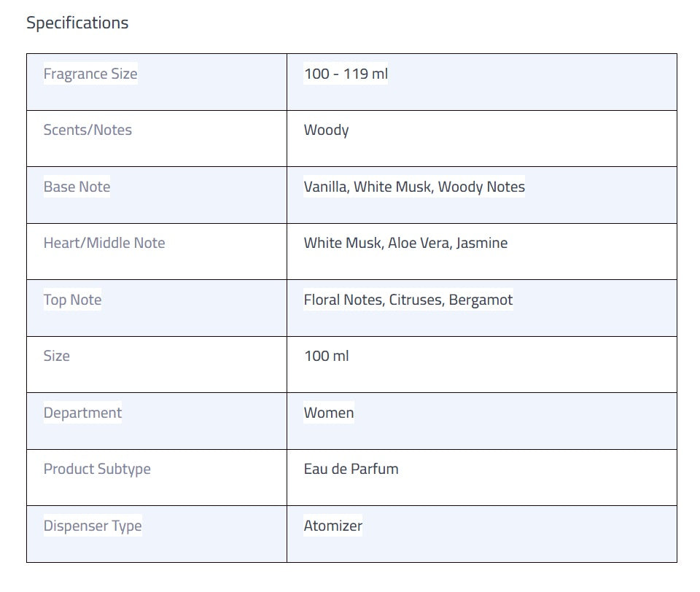700x592 pixels.
Task: Select the Eau de Parfum value
Action: click(351, 469)
